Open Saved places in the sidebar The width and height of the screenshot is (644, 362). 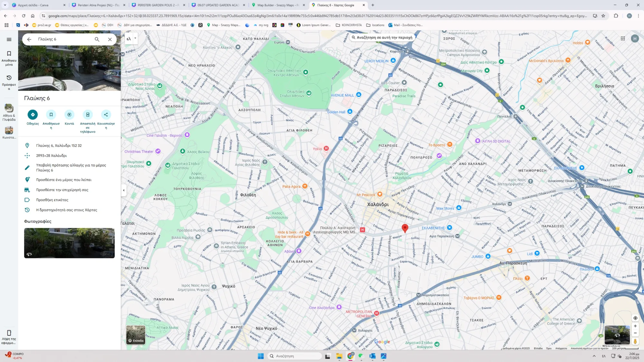(9, 58)
